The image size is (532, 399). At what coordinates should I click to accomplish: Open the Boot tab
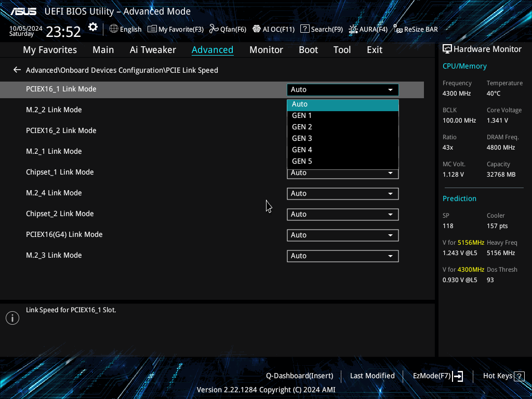point(308,50)
